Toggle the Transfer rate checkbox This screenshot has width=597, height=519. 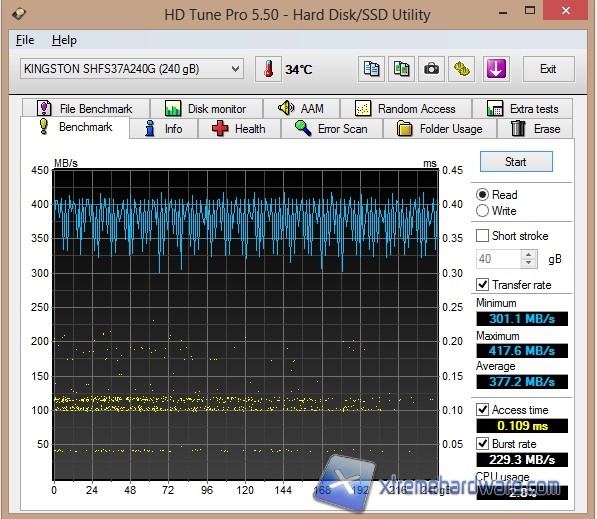click(x=482, y=284)
